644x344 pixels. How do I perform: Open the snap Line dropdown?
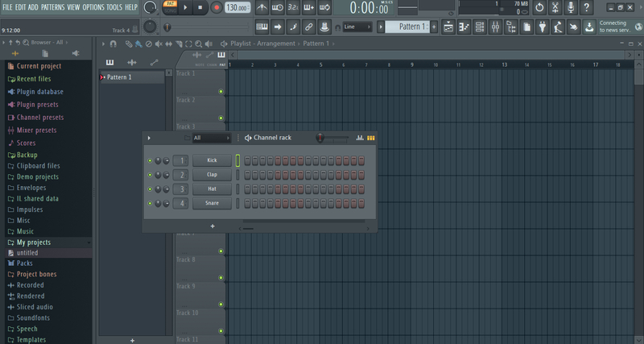click(357, 27)
